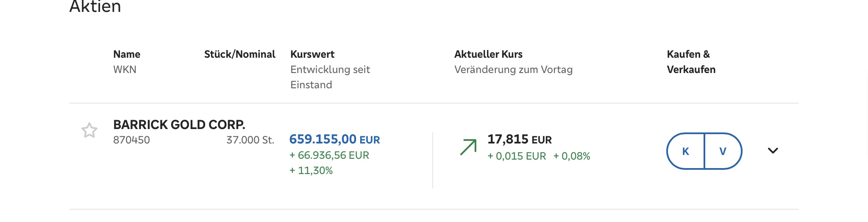Click the current price 17,815 EUR

(519, 139)
